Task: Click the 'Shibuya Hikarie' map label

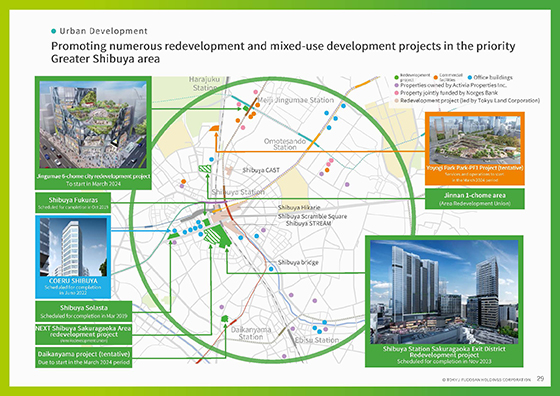Action: 299,207
